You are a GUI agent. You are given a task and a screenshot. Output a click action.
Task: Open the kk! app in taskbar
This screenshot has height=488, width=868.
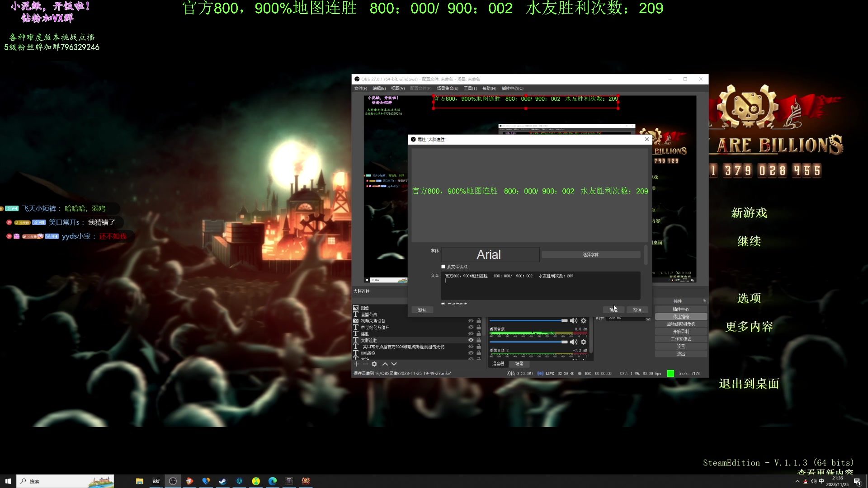(x=156, y=481)
